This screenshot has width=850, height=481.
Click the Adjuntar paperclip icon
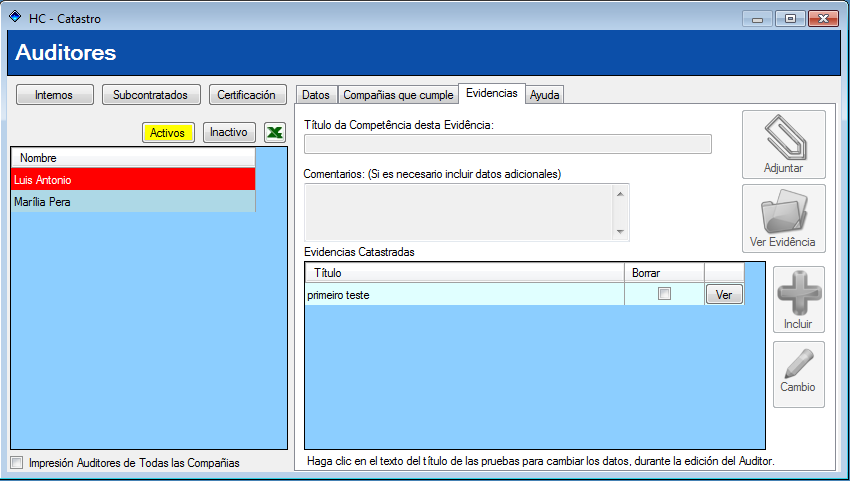(x=784, y=138)
